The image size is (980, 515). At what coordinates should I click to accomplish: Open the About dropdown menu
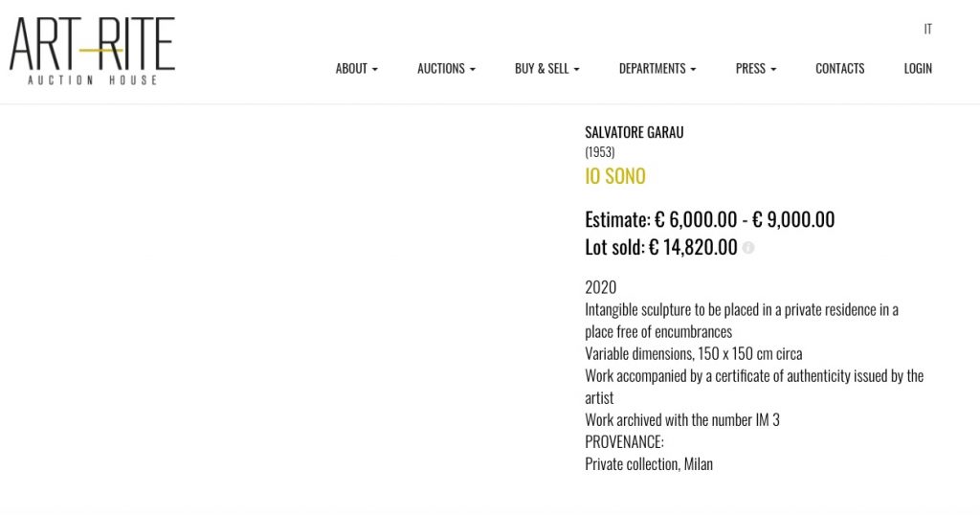click(x=356, y=68)
